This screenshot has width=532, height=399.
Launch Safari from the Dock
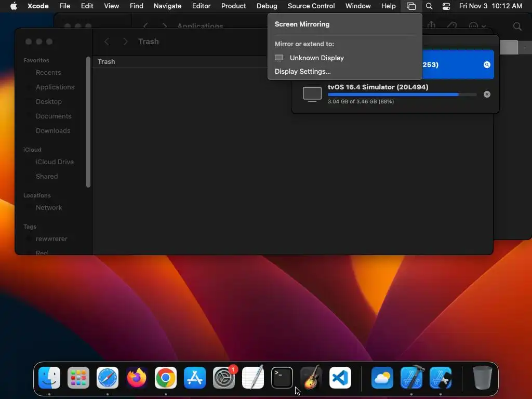tap(108, 378)
